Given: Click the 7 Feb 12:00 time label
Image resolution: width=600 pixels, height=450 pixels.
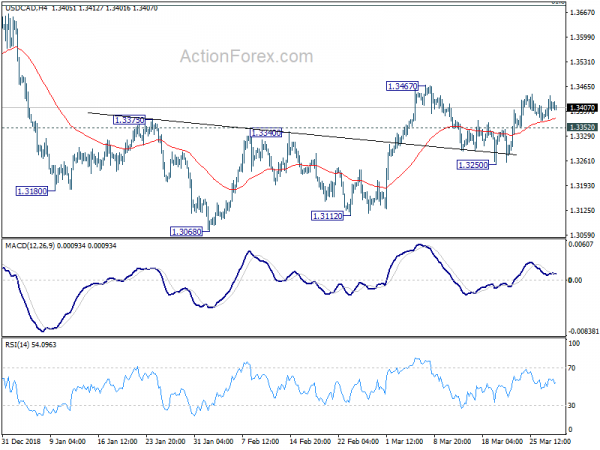Looking at the screenshot, I should (261, 441).
